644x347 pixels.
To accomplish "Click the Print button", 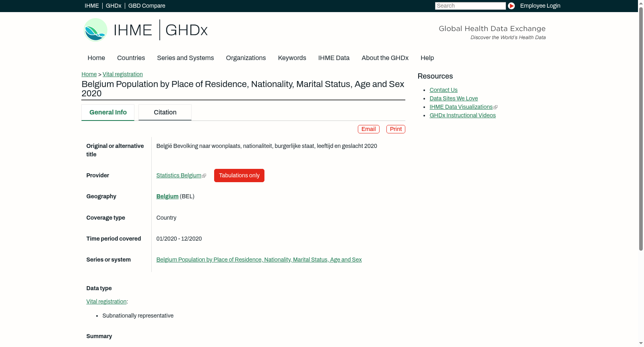I will click(x=396, y=129).
